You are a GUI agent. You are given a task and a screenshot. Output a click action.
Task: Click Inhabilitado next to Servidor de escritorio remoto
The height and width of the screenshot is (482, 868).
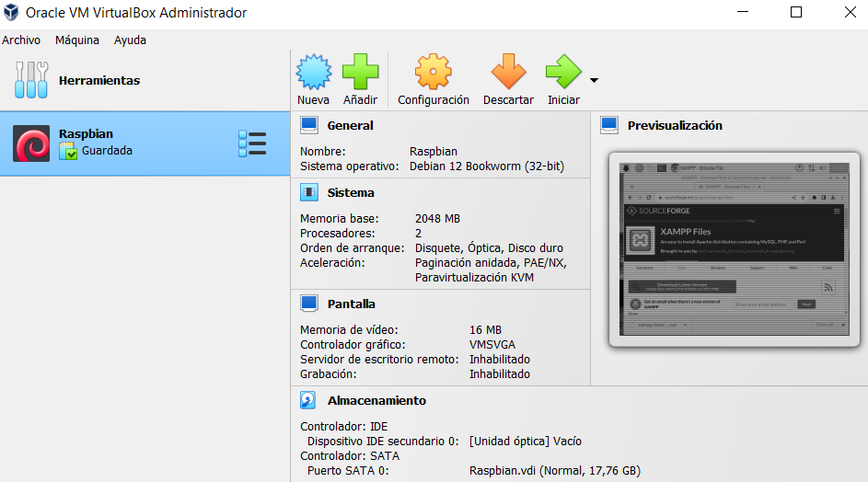499,359
